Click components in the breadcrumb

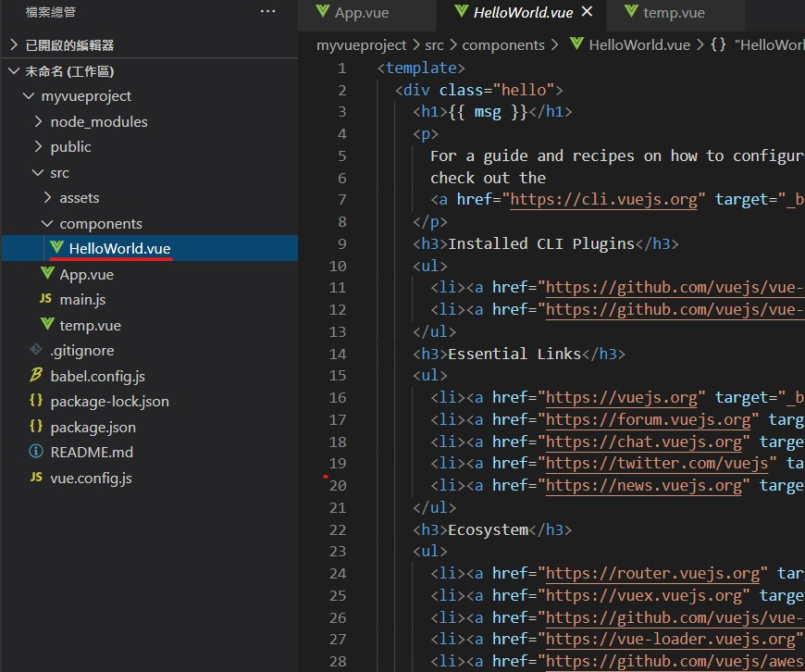pos(503,45)
